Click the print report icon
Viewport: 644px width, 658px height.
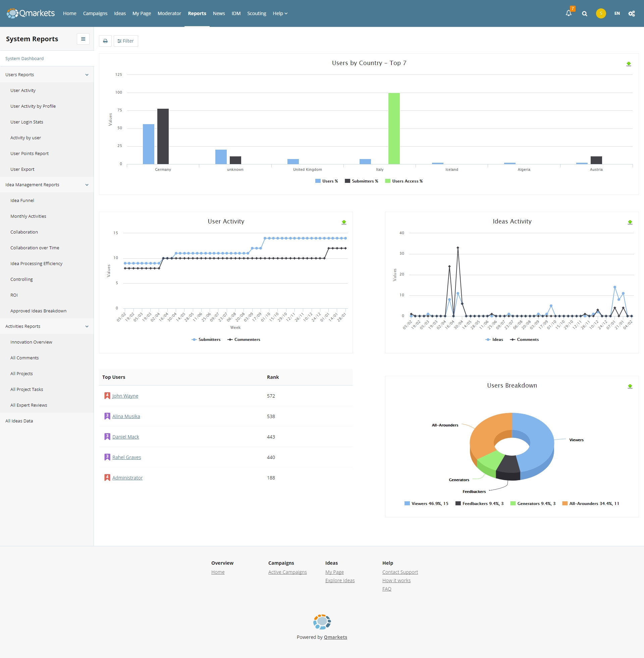tap(105, 41)
